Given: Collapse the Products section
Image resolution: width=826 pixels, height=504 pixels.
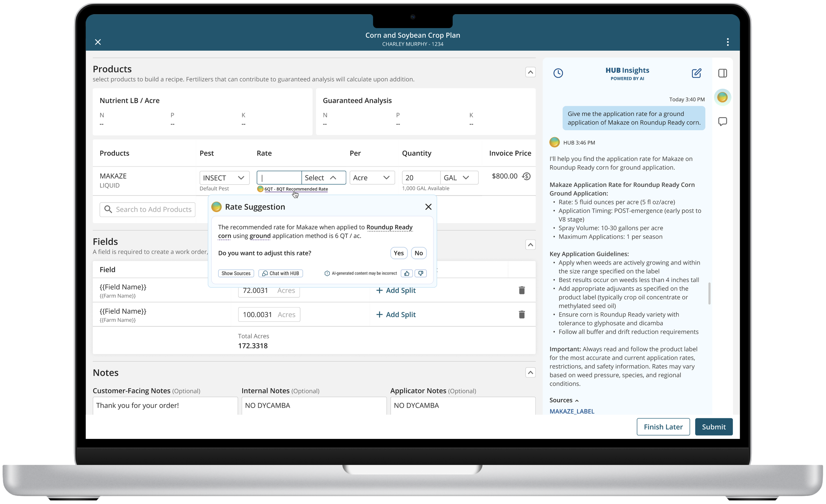Looking at the screenshot, I should 530,72.
